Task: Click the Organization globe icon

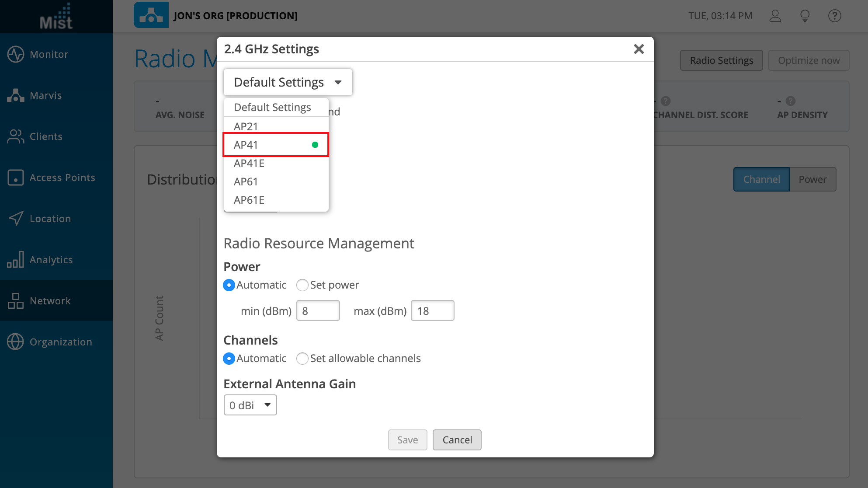Action: 16,342
